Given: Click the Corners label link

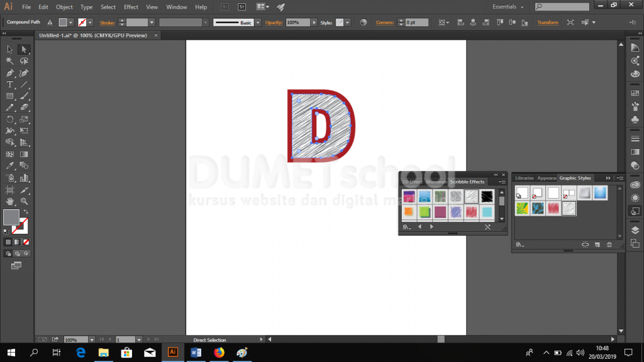Looking at the screenshot, I should 385,23.
